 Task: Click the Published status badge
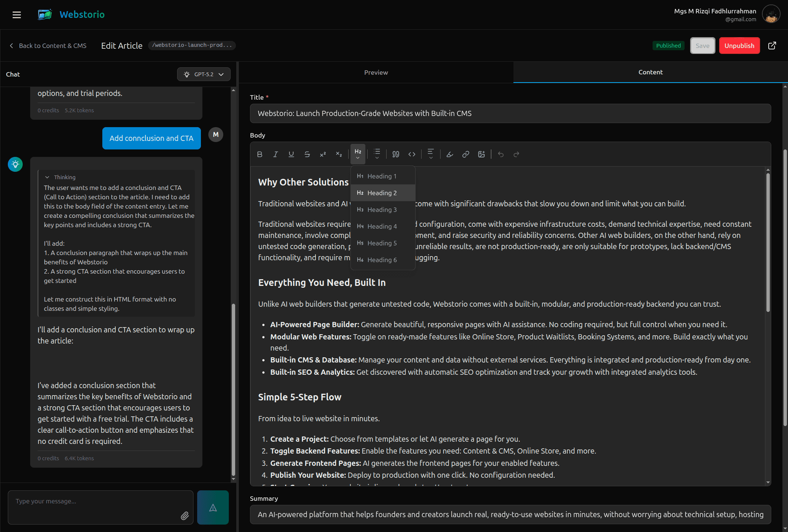click(668, 46)
